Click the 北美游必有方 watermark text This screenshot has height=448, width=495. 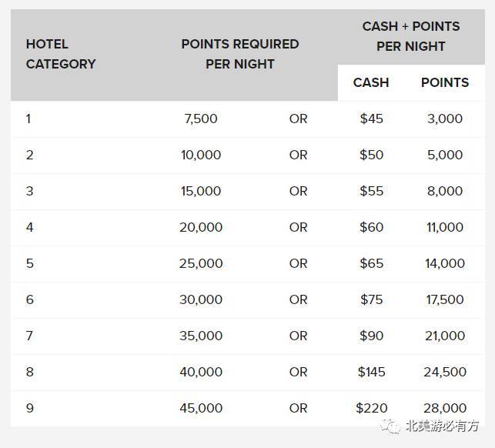[442, 426]
